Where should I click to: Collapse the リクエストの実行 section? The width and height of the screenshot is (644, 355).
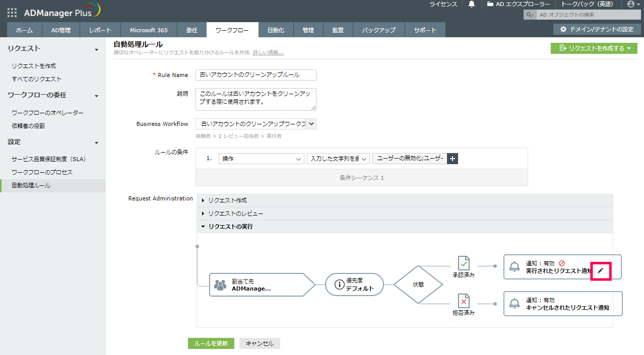click(230, 227)
